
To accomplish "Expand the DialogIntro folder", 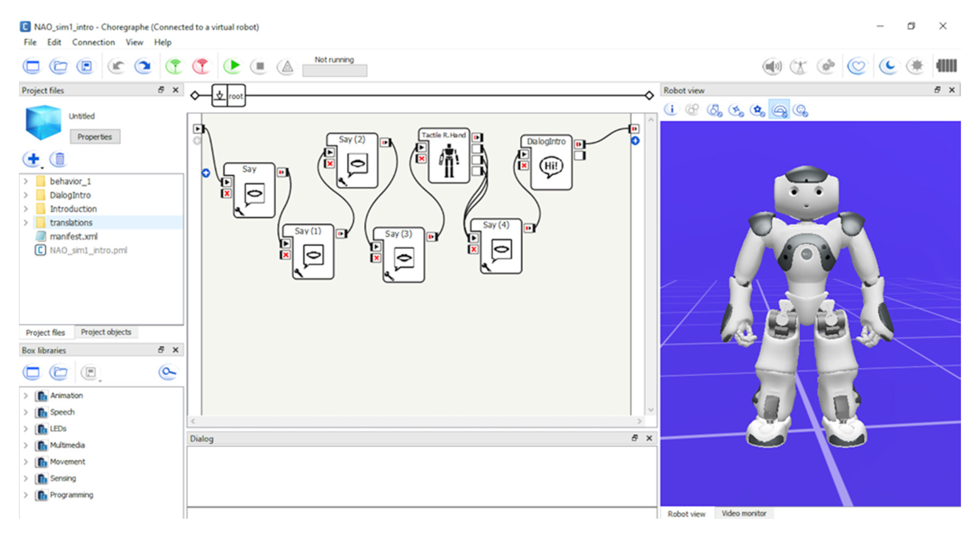I will tap(25, 195).
